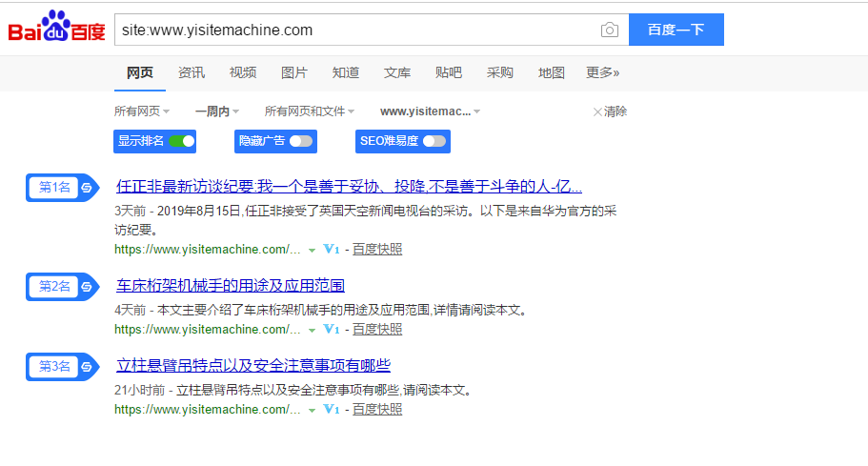The height and width of the screenshot is (466, 868).
Task: Switch to the 视频 tab
Action: click(242, 72)
